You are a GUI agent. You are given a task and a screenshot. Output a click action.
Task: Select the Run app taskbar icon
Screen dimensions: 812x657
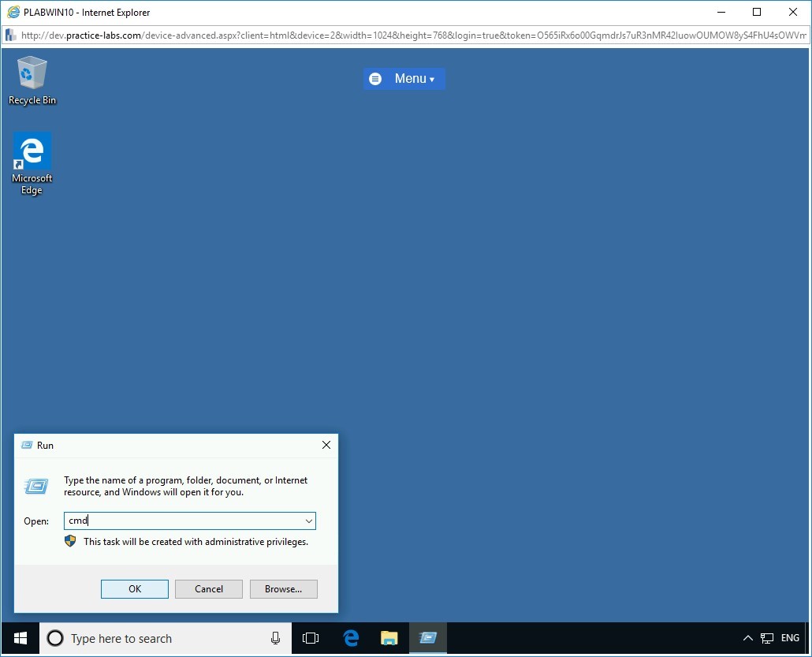[428, 638]
